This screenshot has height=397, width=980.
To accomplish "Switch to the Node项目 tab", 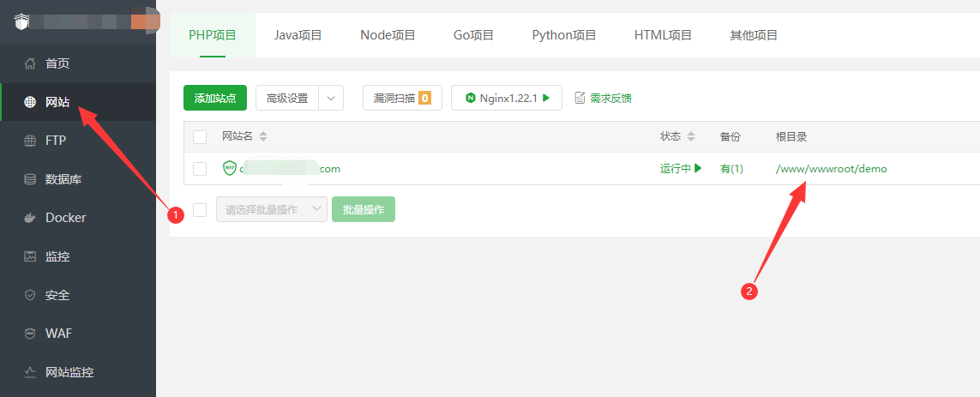I will pos(388,35).
